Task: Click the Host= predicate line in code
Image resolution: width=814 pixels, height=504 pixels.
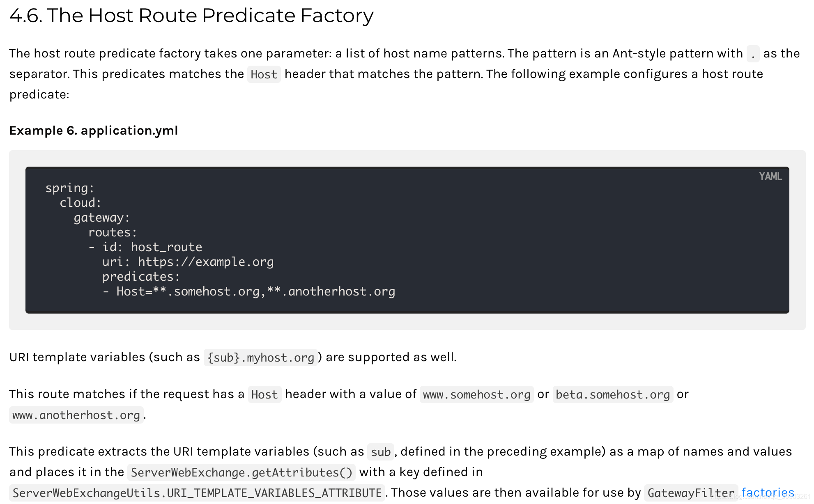Action: coord(249,291)
